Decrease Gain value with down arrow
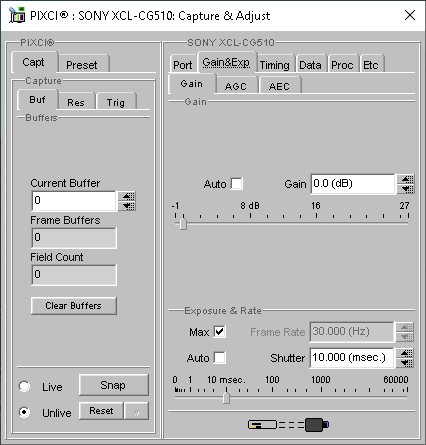 tap(406, 189)
